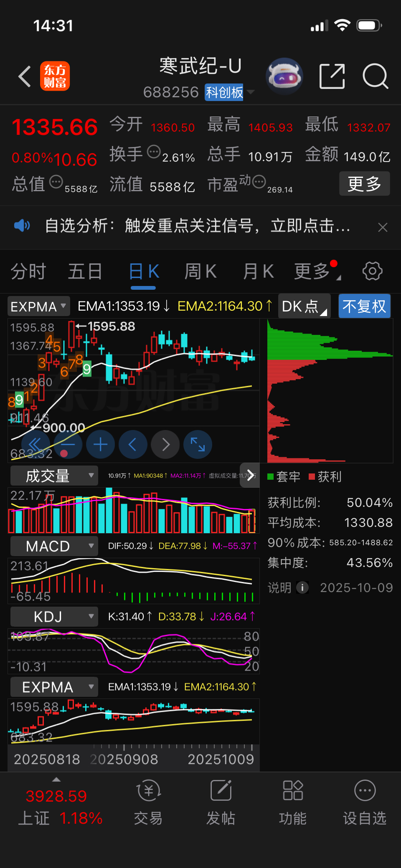This screenshot has width=401, height=868.
Task: Tap the KDJ sub-chart area
Action: coord(134,651)
